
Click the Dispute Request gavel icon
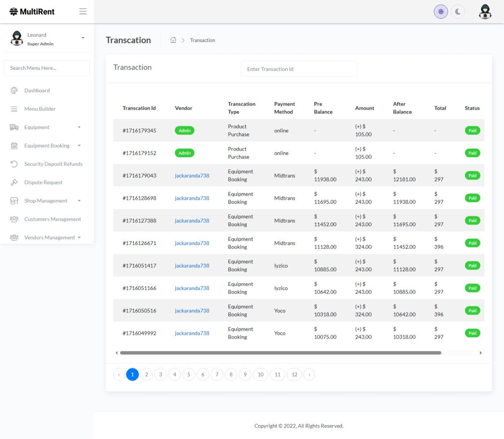14,182
